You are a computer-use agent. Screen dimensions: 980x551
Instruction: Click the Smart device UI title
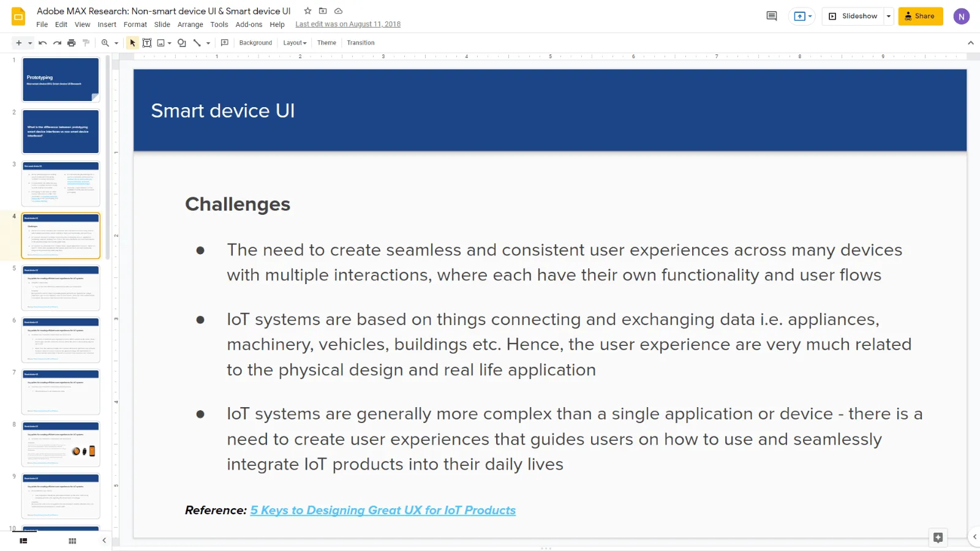(223, 111)
